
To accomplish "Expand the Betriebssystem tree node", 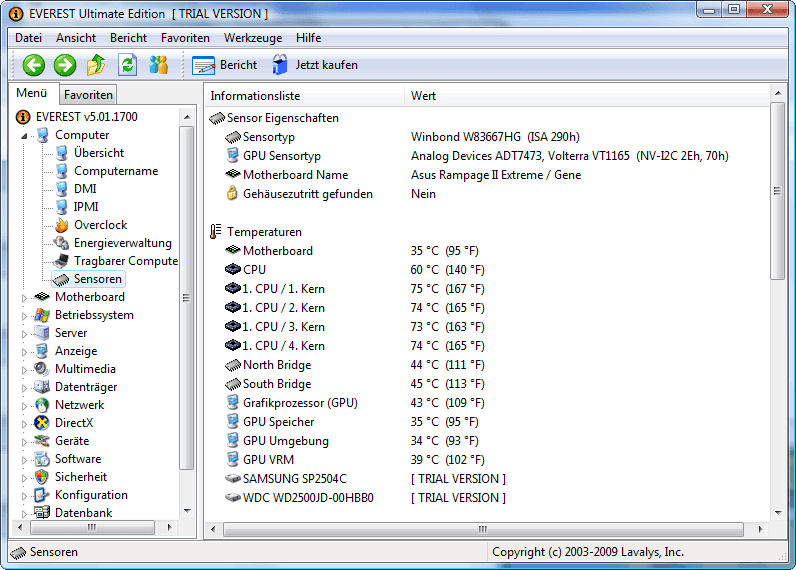I will [24, 316].
